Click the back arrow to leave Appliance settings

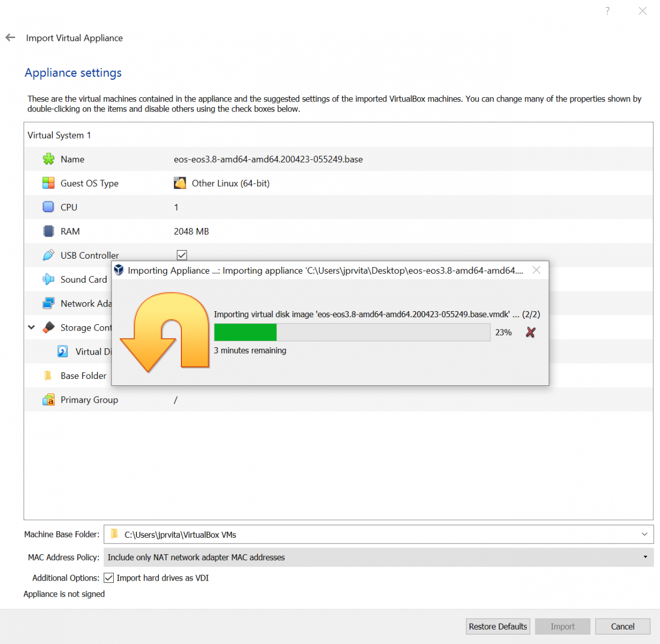10,38
